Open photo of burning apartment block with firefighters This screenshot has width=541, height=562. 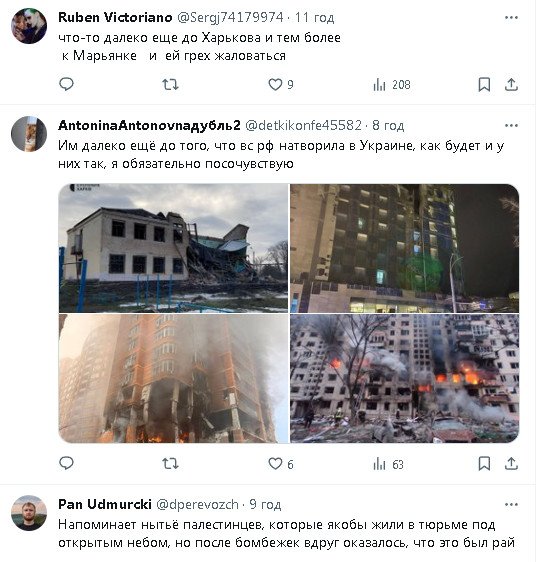404,378
